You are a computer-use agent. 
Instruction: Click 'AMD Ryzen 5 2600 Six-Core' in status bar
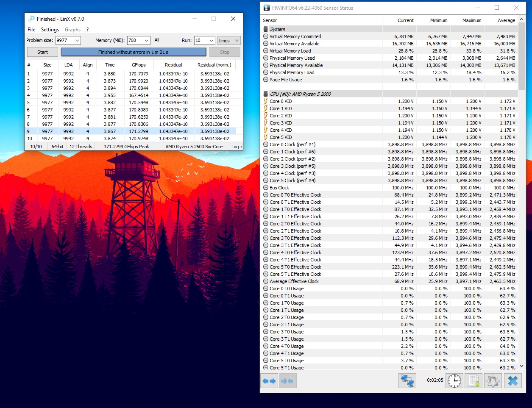coord(194,147)
